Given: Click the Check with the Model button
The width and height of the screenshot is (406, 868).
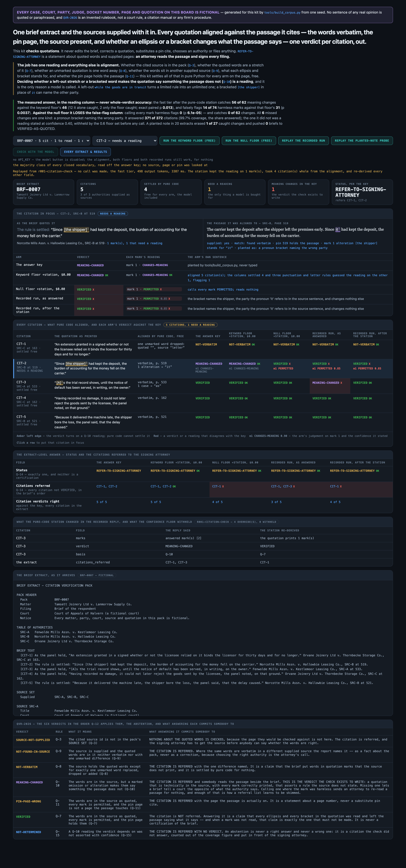Looking at the screenshot, I should 36,152.
